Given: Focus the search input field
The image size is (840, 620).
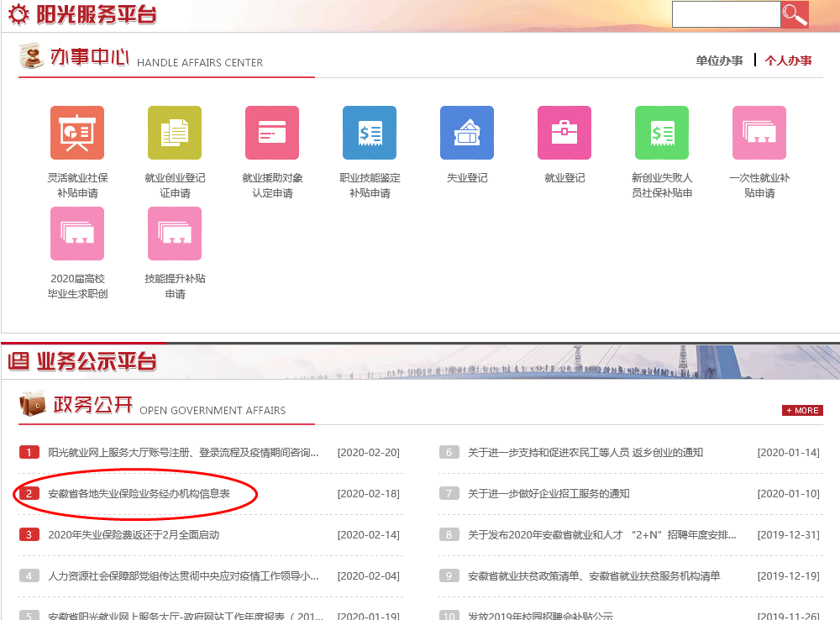Looking at the screenshot, I should click(726, 14).
